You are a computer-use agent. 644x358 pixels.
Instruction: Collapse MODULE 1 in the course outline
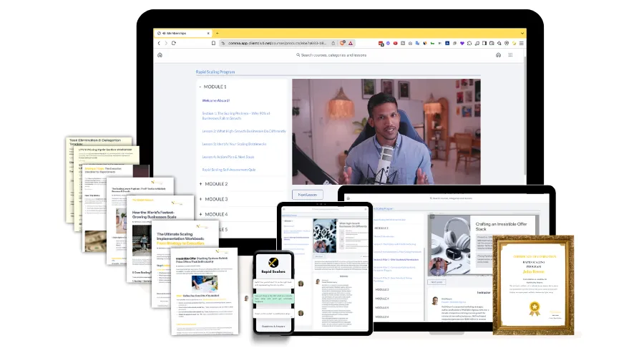(213, 87)
